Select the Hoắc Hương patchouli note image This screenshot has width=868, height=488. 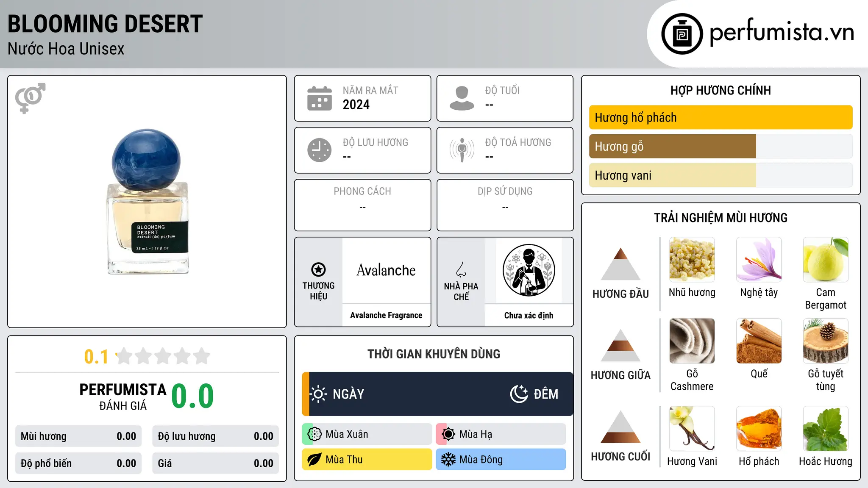point(826,429)
